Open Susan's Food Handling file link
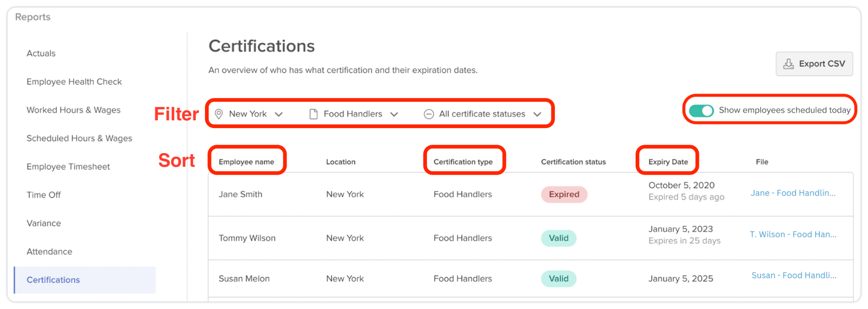 794,275
